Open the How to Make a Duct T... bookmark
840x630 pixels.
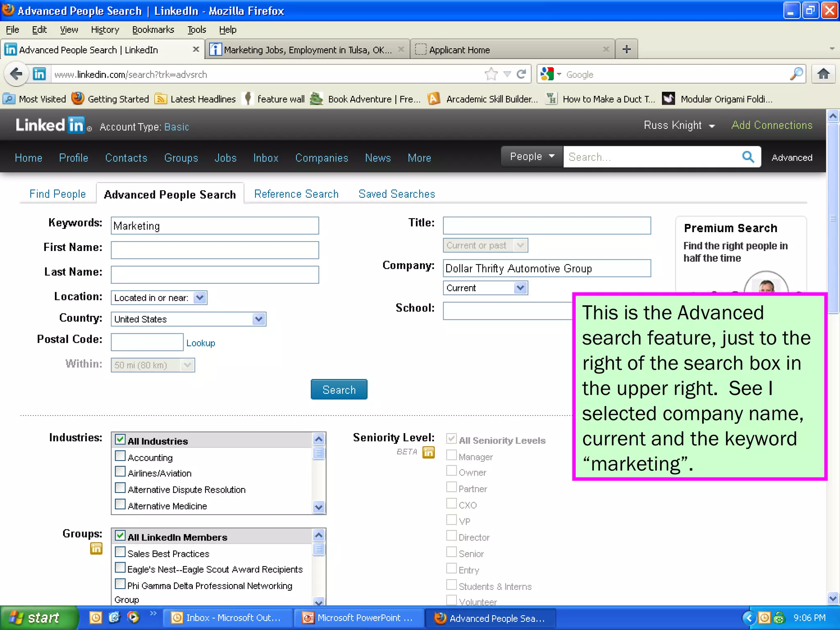tap(600, 99)
